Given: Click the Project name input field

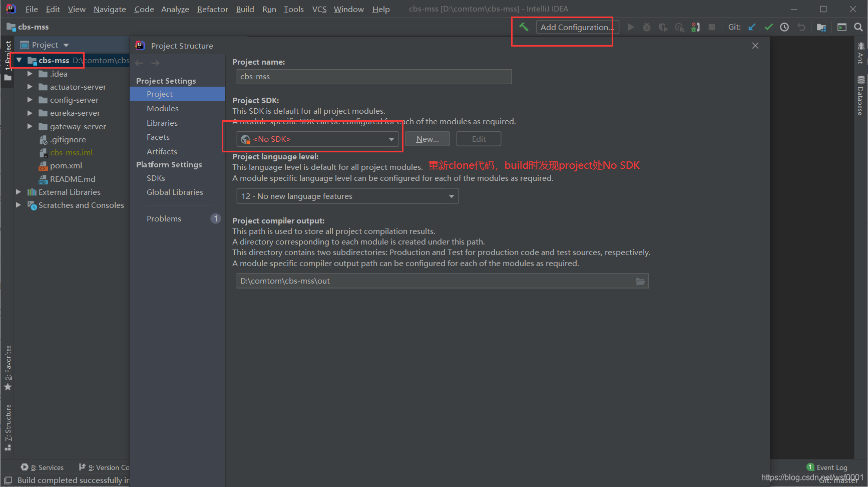Looking at the screenshot, I should (x=374, y=77).
